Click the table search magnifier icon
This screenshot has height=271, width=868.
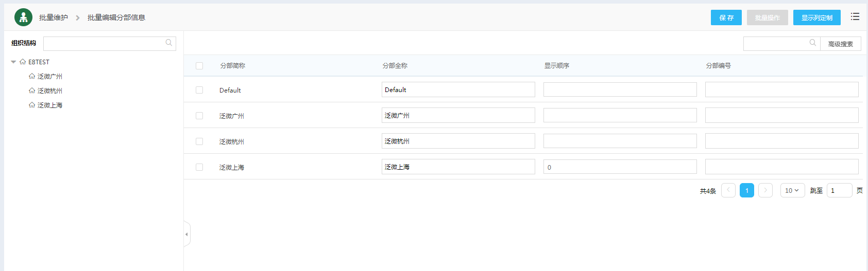tap(812, 43)
